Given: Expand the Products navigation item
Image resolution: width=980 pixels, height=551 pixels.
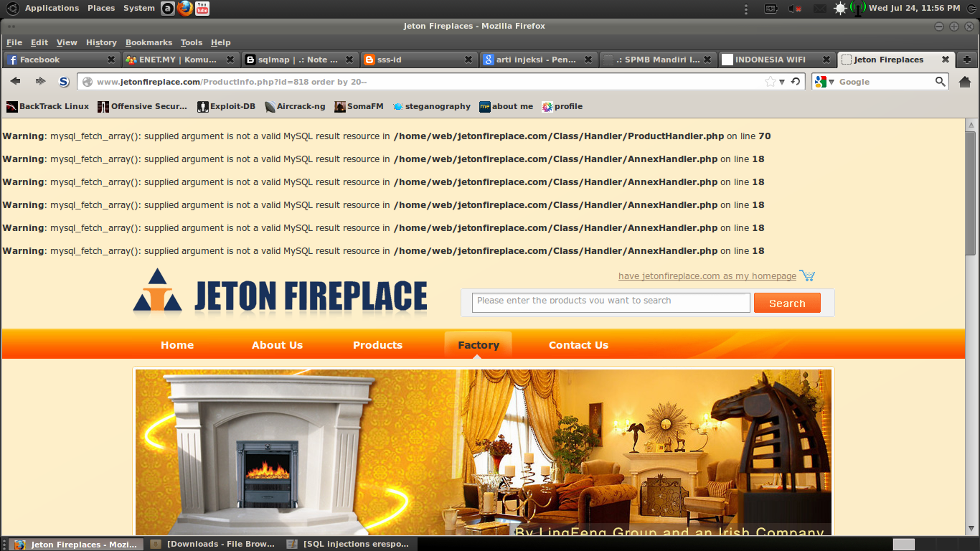Looking at the screenshot, I should pyautogui.click(x=377, y=345).
